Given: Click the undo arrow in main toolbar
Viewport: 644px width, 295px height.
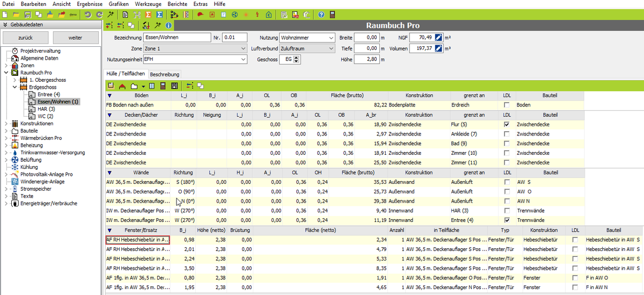Looking at the screenshot, I should click(88, 14).
